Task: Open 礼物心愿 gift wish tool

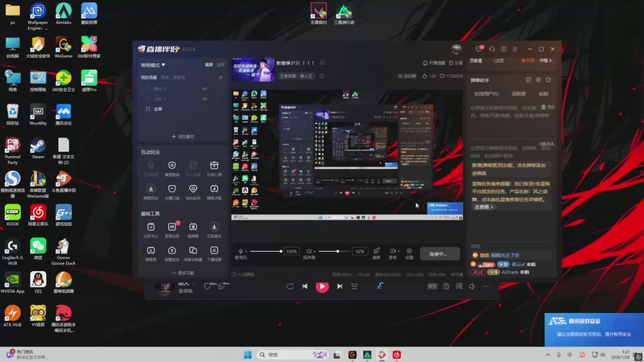Action: tap(214, 168)
